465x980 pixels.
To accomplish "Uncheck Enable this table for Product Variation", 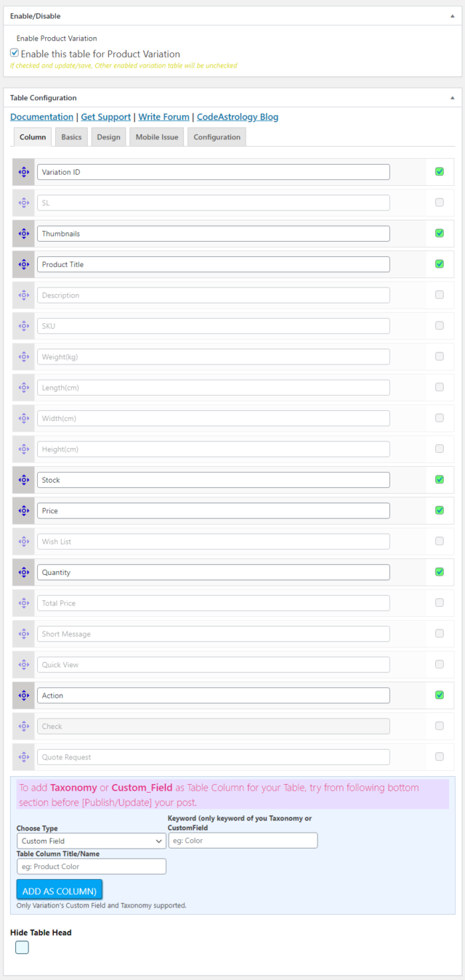I will [x=15, y=53].
